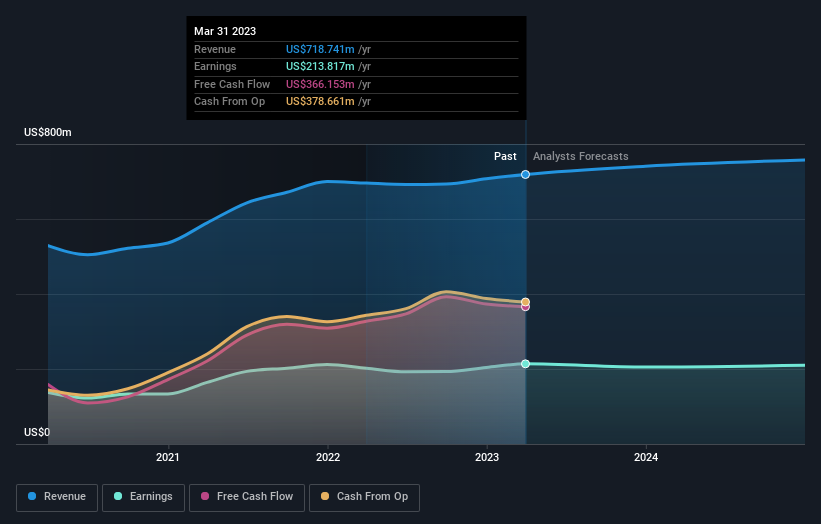Image resolution: width=821 pixels, height=524 pixels.
Task: Click the Cash From Op label in tooltip
Action: 229,102
